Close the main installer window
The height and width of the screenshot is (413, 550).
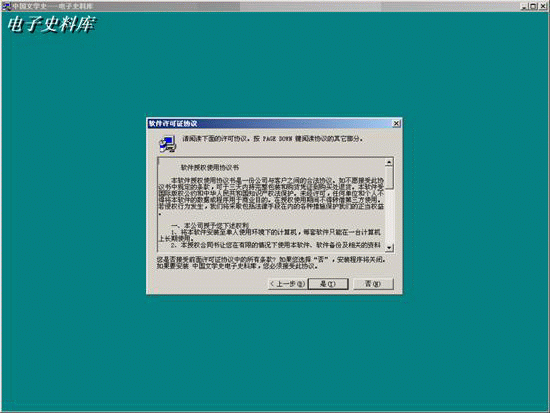point(542,6)
